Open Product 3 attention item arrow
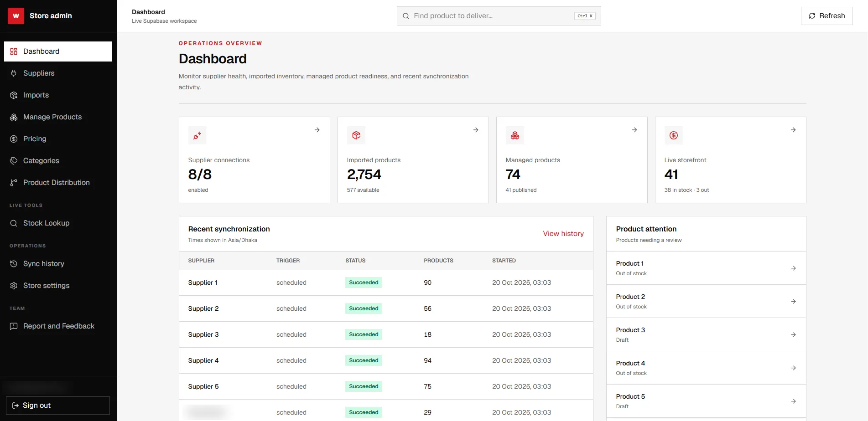868x421 pixels. [794, 335]
